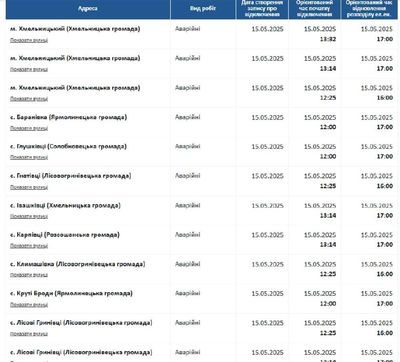The height and width of the screenshot is (362, 400).
Task: Select address 'с. Круті Броди (Ярмолинецька громада)'
Action: tap(71, 293)
